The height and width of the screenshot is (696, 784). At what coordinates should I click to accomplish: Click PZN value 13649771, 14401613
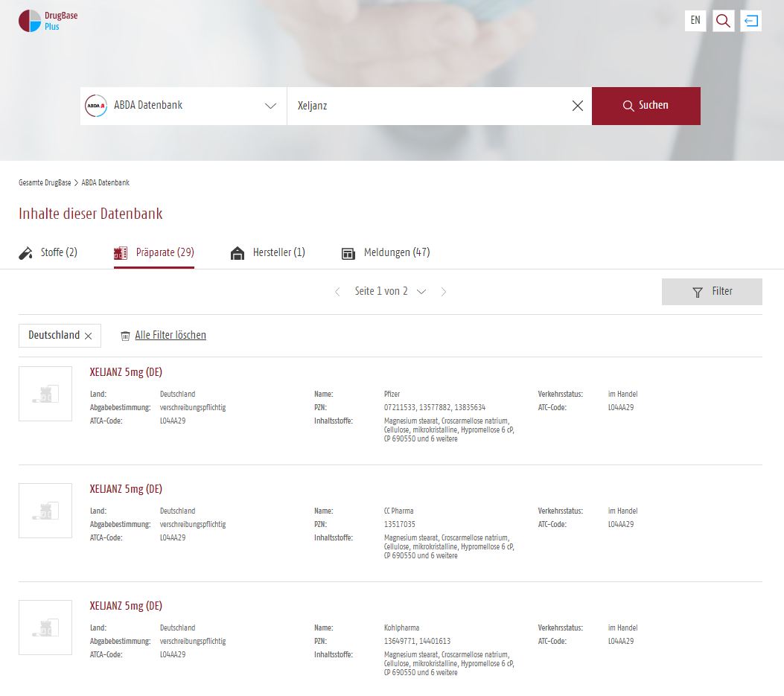coord(417,642)
